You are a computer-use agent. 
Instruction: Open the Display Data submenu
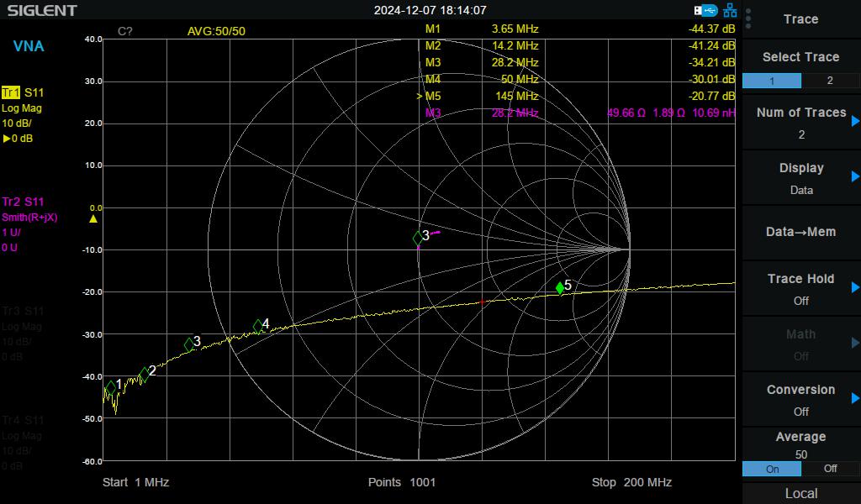tap(801, 178)
